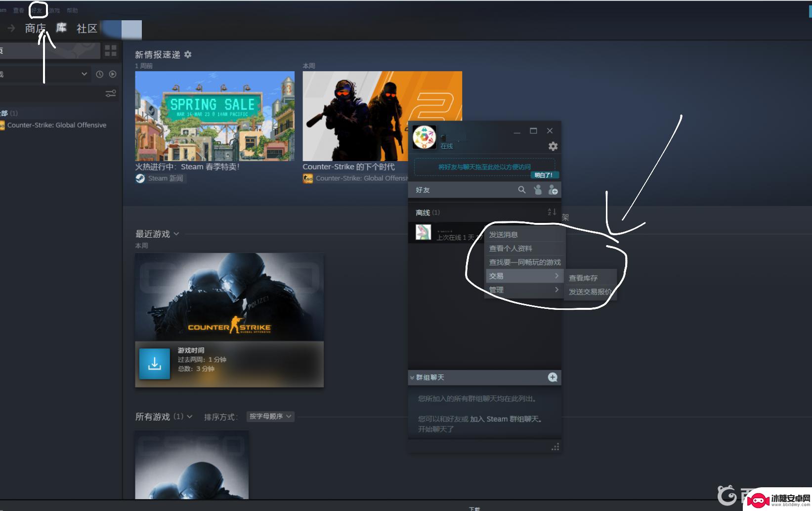Expand the 最近游戏 section dropdown
Viewport: 812px width, 511px height.
click(176, 234)
